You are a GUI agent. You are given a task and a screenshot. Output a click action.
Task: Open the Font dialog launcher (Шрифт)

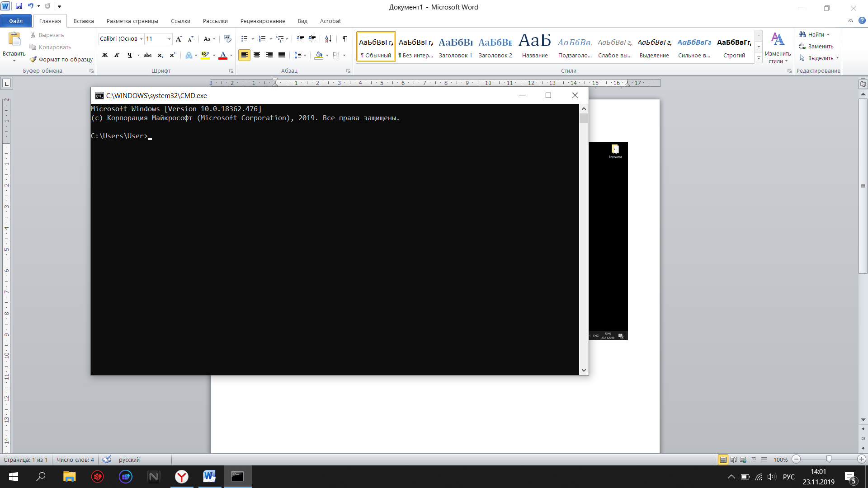point(231,71)
